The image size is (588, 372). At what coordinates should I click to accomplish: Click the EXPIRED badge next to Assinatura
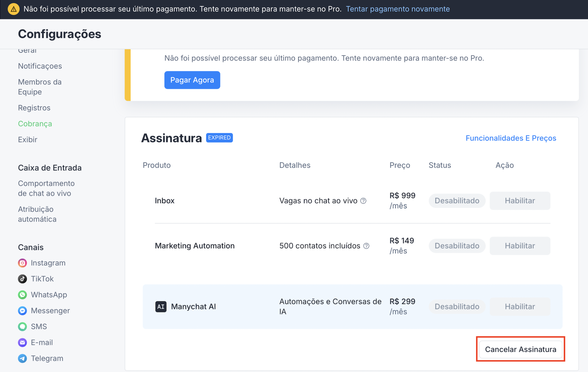(219, 138)
